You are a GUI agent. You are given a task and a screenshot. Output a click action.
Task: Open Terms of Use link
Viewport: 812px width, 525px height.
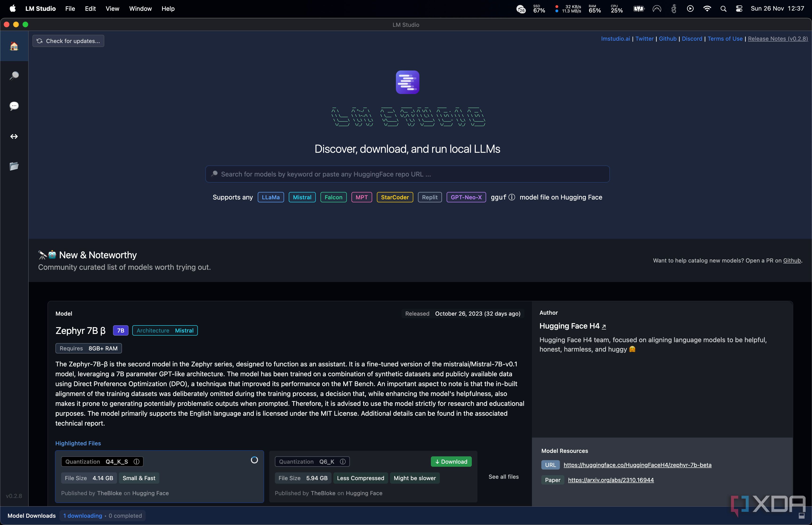[x=725, y=39]
